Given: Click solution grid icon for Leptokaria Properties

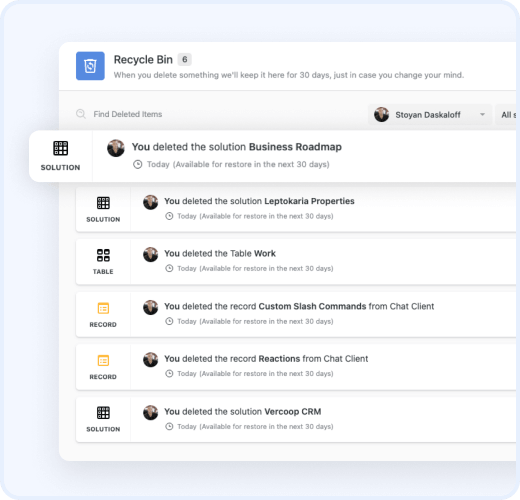Looking at the screenshot, I should pos(103,203).
